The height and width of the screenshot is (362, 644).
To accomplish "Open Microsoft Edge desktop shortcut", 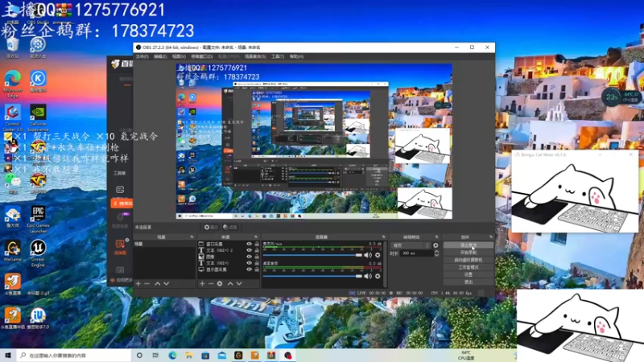I will (x=13, y=84).
